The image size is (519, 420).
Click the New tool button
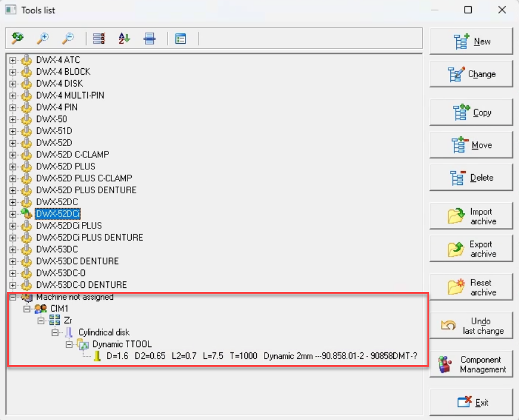click(471, 41)
